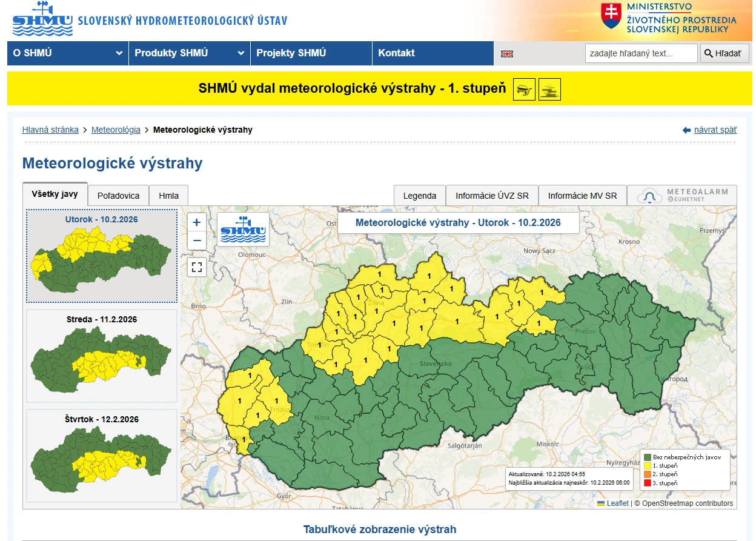The width and height of the screenshot is (756, 541).
Task: Open the Legenda tab
Action: 420,196
